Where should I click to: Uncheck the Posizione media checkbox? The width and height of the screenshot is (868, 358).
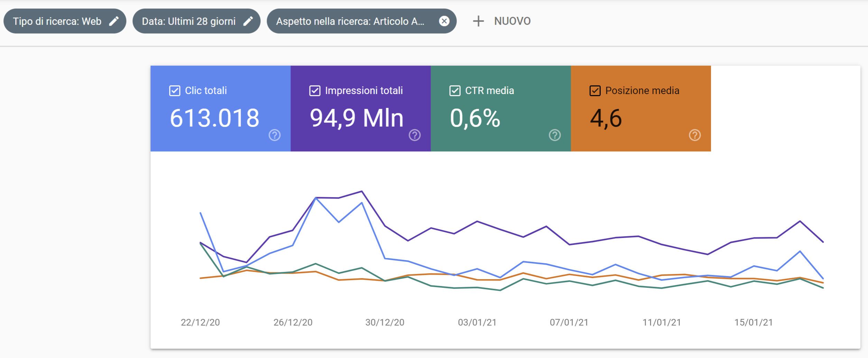[595, 91]
